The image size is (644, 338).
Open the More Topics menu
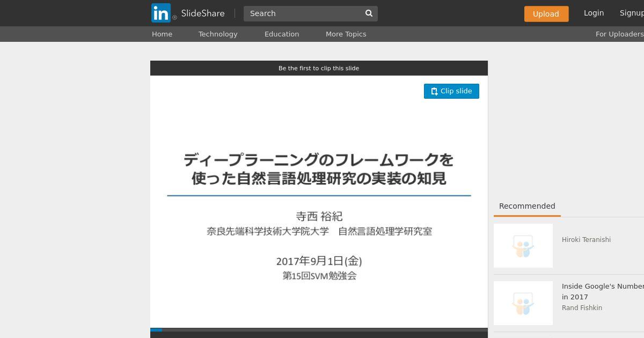click(346, 34)
